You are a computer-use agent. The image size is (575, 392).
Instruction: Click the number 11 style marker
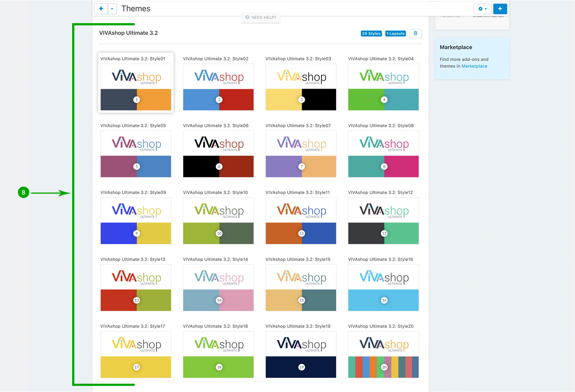[x=301, y=233]
